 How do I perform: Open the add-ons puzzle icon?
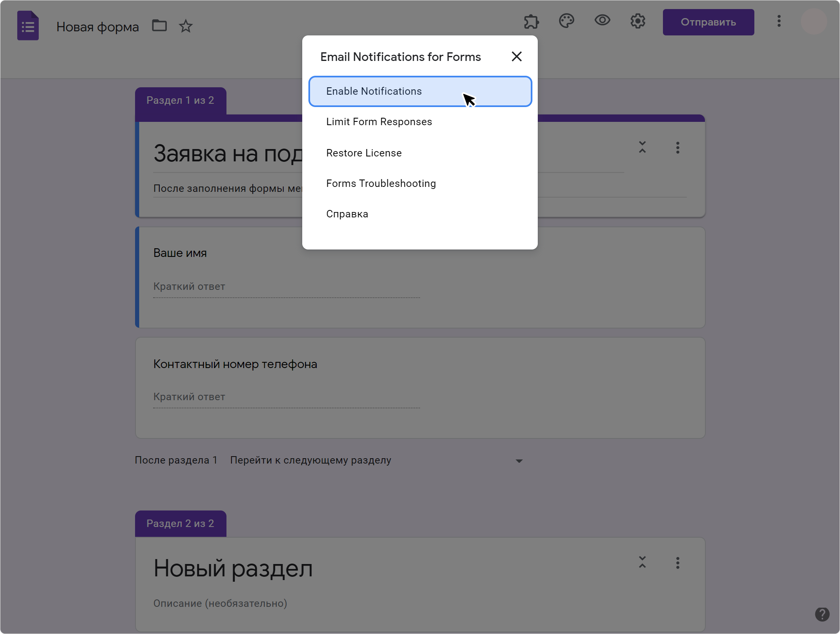click(531, 21)
